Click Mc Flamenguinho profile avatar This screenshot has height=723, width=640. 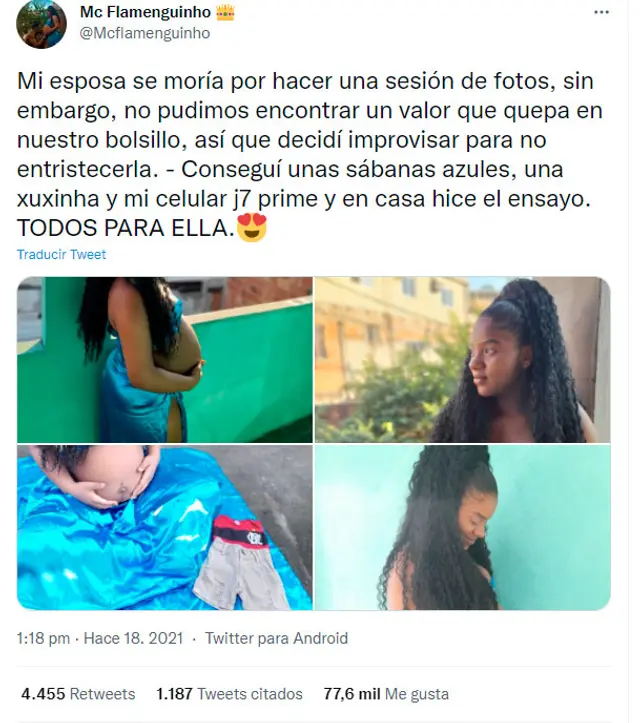[41, 24]
